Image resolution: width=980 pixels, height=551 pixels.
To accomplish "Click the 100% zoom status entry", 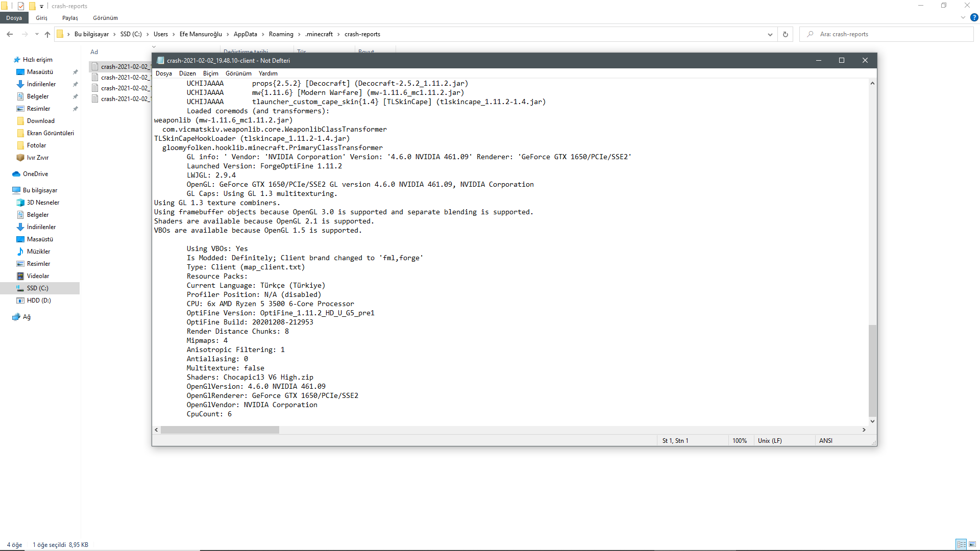I will point(740,441).
